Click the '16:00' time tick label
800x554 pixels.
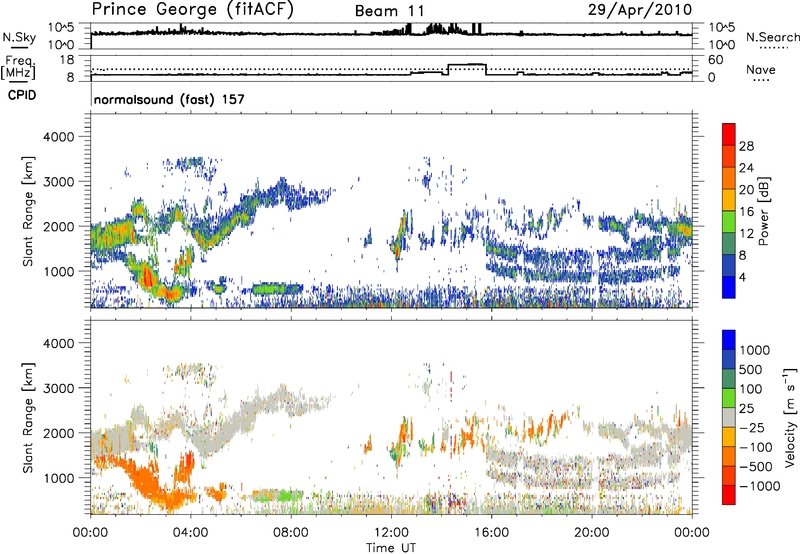[491, 533]
